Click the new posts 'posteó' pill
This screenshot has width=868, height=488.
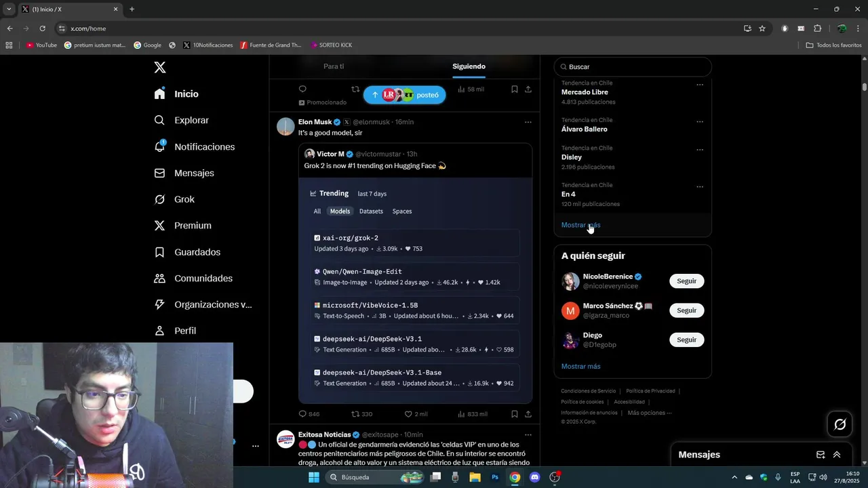404,95
